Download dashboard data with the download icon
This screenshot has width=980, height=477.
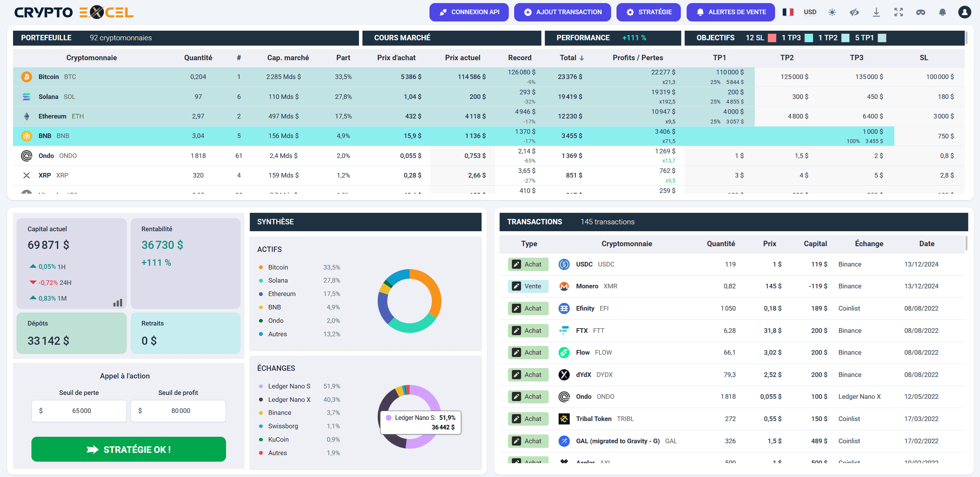877,12
